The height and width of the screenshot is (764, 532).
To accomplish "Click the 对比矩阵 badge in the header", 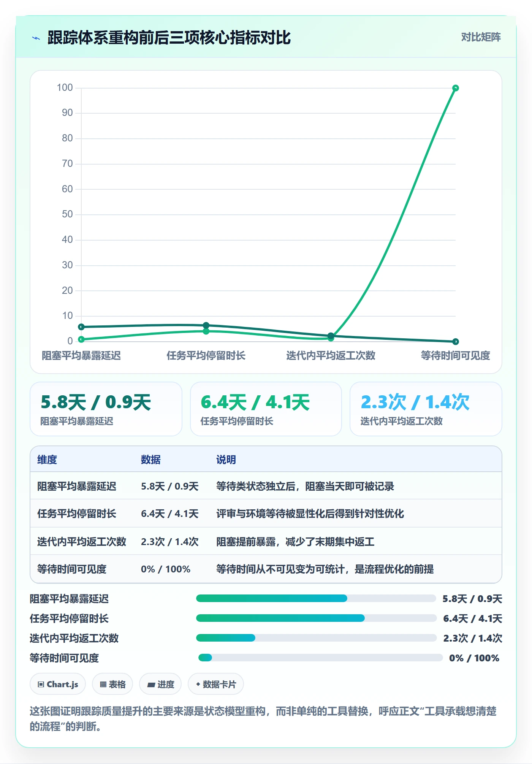I will (481, 37).
